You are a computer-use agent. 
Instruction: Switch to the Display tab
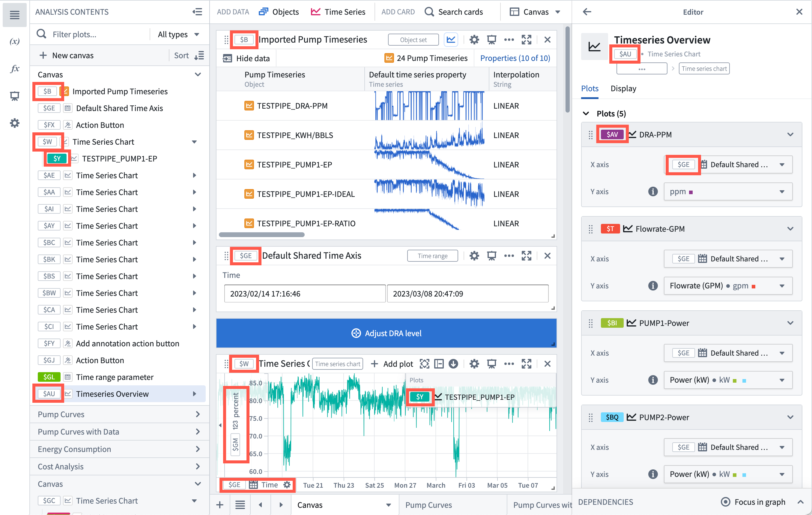point(623,89)
